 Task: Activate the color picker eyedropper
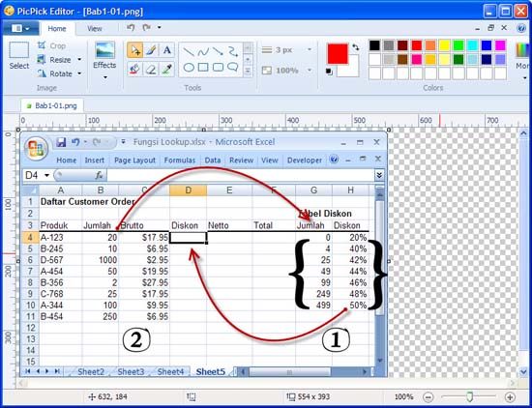167,69
